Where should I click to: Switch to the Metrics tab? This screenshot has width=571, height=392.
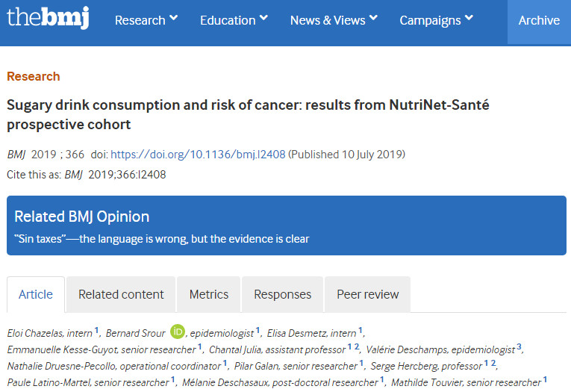pyautogui.click(x=209, y=294)
